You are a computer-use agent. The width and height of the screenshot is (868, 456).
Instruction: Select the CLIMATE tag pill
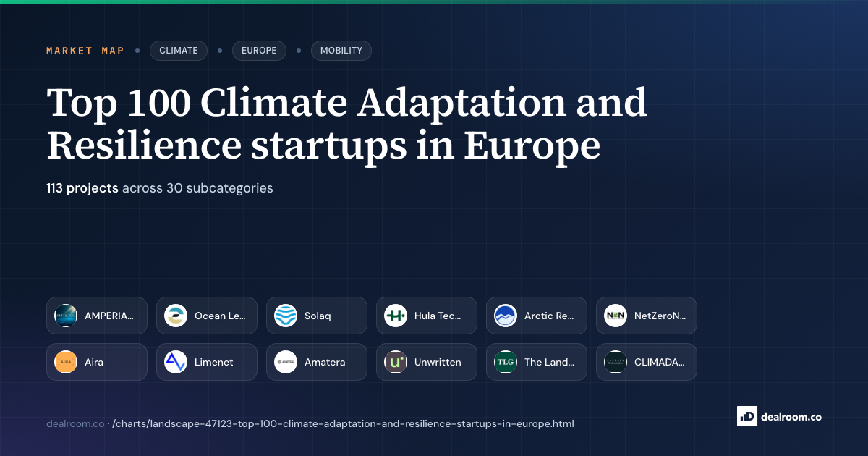[x=179, y=51]
